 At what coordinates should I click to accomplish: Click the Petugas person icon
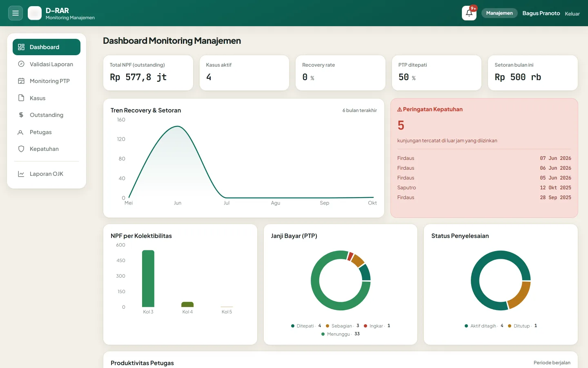tap(20, 132)
